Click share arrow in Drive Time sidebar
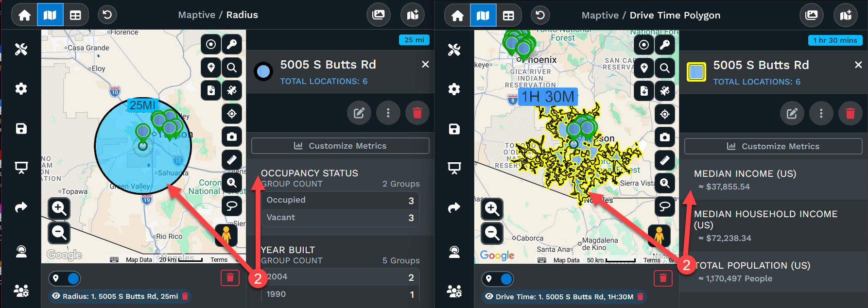This screenshot has height=308, width=868. [x=454, y=208]
